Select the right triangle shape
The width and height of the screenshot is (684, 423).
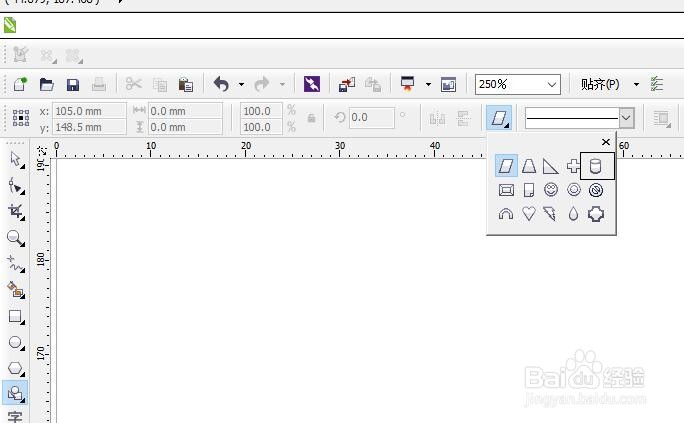551,166
